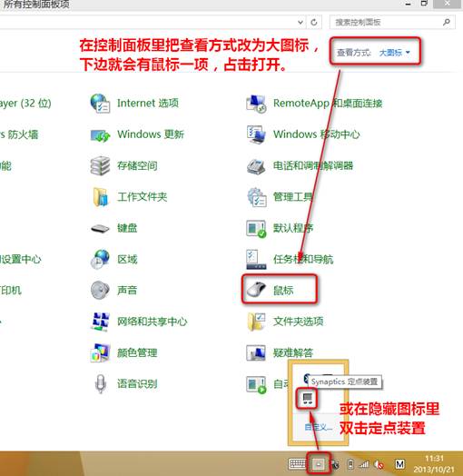The width and height of the screenshot is (463, 476).
Task: Open the 防火墙 link
Action: (x=19, y=134)
